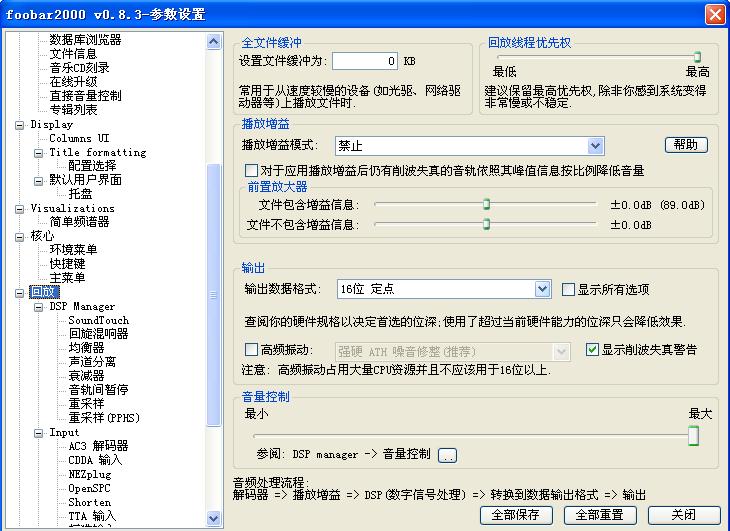Select 均衡器 in the tree
This screenshot has width=730, height=531.
click(x=86, y=348)
